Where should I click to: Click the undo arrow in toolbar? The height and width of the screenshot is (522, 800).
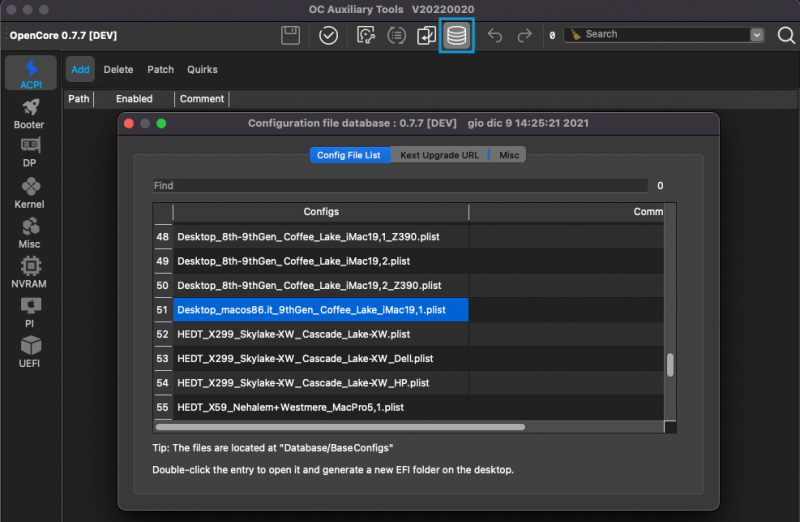(x=495, y=36)
